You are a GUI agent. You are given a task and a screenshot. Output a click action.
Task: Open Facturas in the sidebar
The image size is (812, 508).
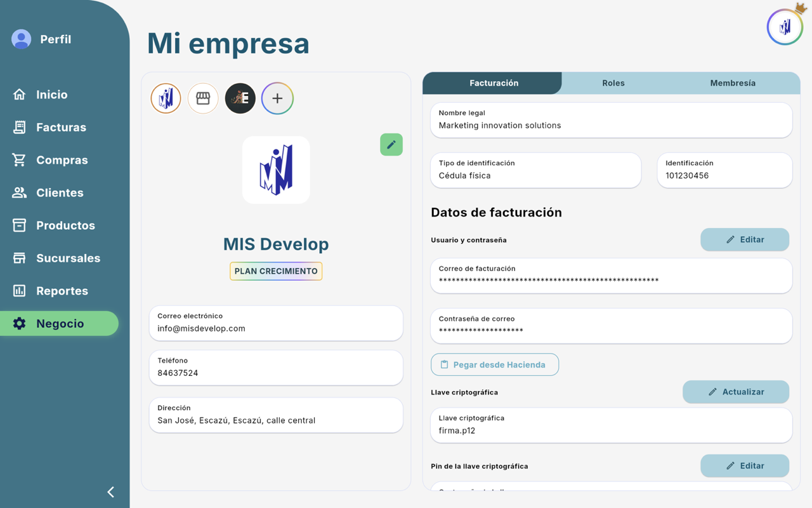pos(61,127)
